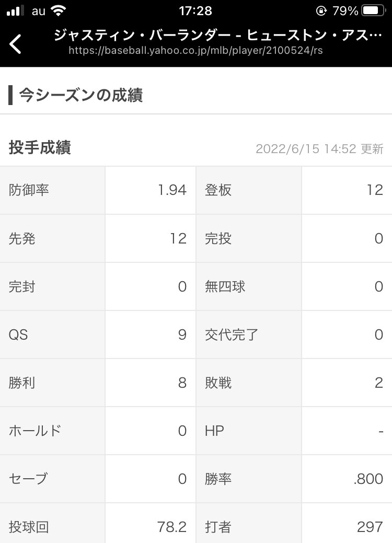The image size is (392, 543).
Task: Tap the 打者 value 297
Action: click(370, 527)
